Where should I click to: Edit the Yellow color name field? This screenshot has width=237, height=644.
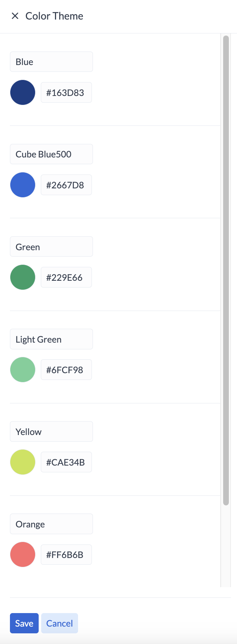pyautogui.click(x=51, y=431)
